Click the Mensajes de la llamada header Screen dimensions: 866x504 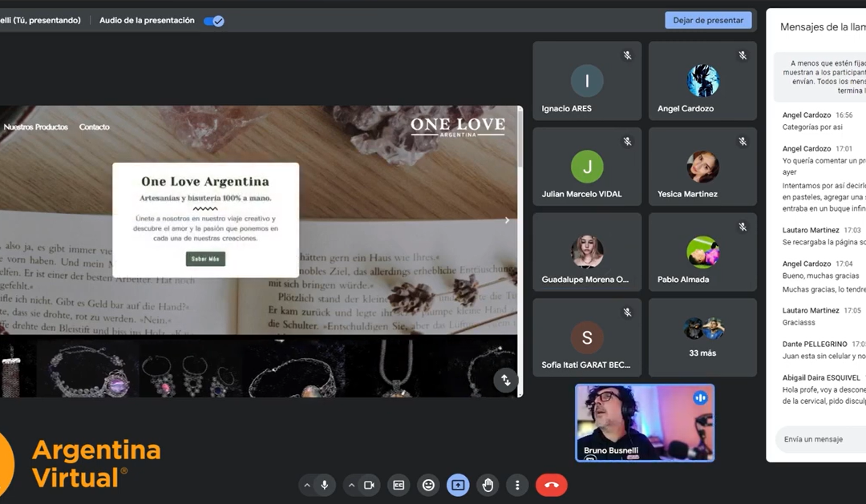point(823,27)
